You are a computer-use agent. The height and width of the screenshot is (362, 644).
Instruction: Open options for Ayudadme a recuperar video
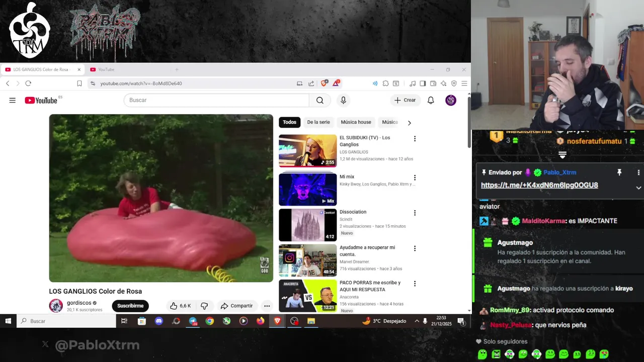(415, 248)
